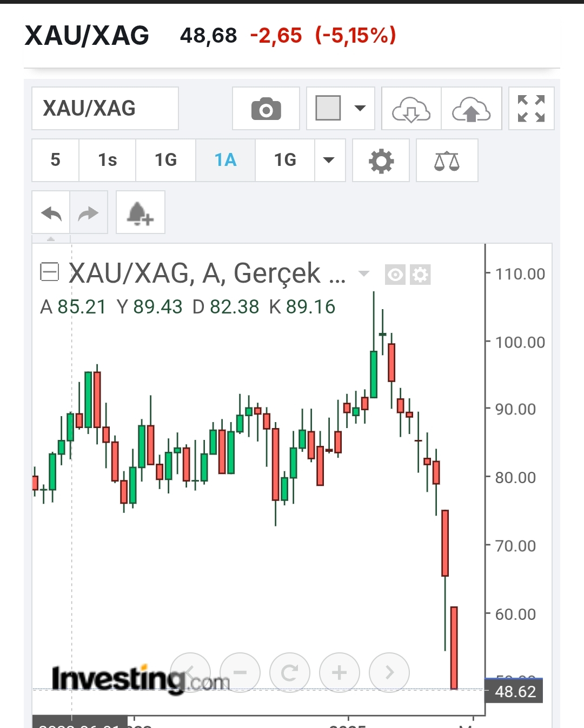Reset the chart view
The height and width of the screenshot is (728, 584).
[289, 672]
